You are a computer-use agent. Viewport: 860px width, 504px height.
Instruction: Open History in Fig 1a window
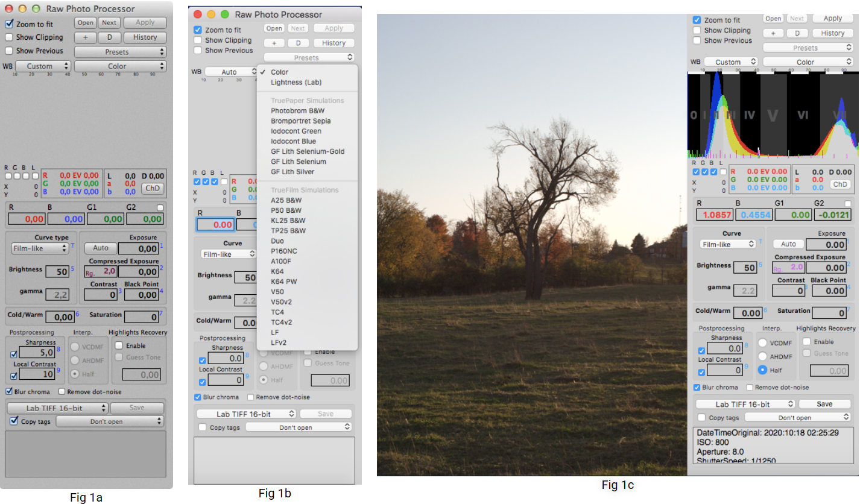[x=145, y=37]
